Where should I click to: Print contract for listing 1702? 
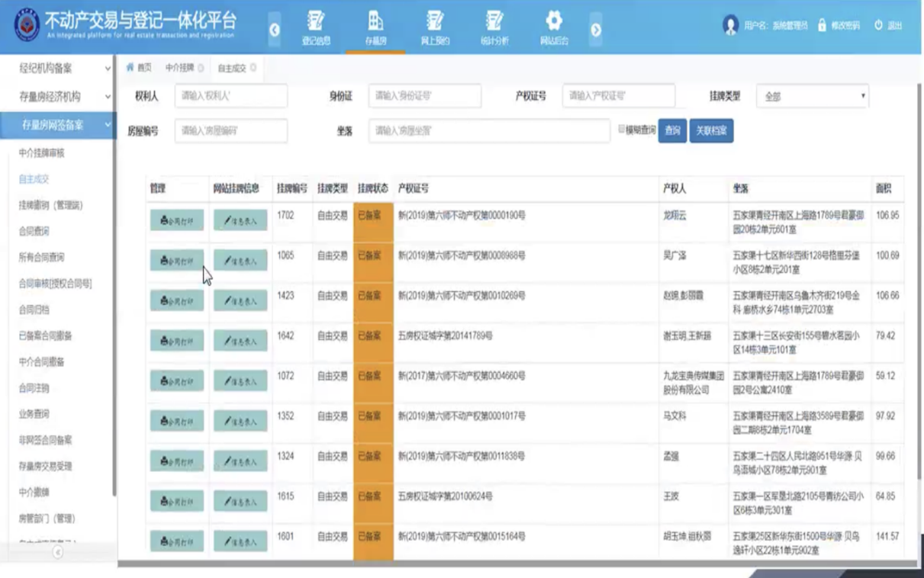pyautogui.click(x=177, y=220)
